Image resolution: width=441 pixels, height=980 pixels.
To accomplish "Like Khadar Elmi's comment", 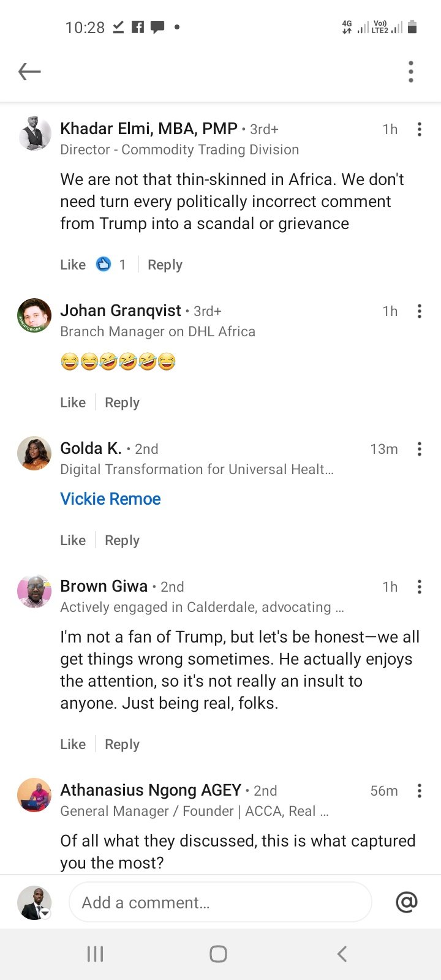I will pos(73,265).
